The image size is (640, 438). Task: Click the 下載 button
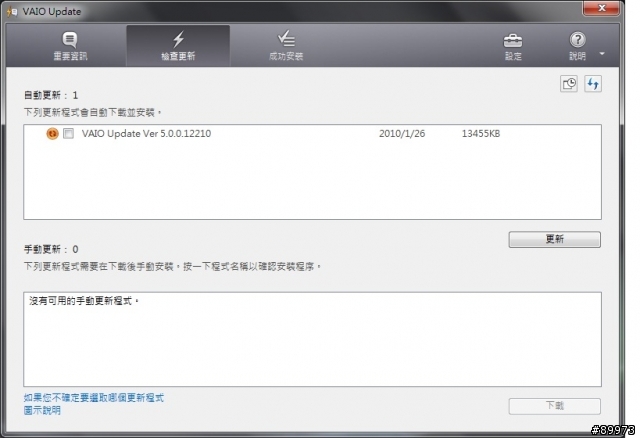(554, 406)
